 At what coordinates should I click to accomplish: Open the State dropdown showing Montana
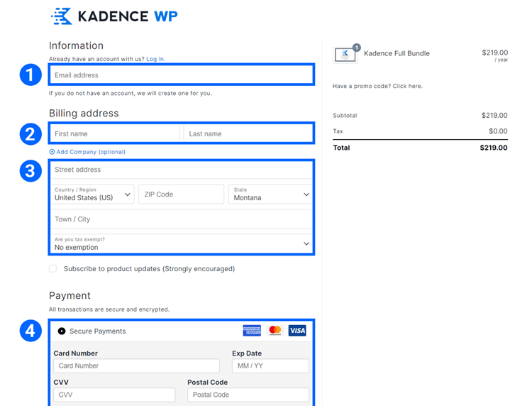270,194
